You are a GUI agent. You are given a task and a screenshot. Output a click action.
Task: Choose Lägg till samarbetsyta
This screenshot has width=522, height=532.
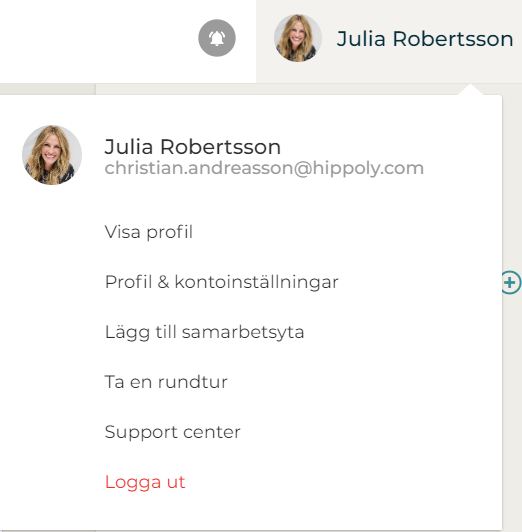click(205, 332)
